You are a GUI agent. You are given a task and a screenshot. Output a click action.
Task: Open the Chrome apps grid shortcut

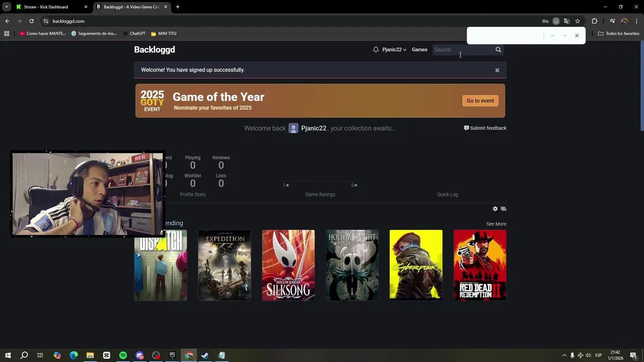tap(7, 34)
